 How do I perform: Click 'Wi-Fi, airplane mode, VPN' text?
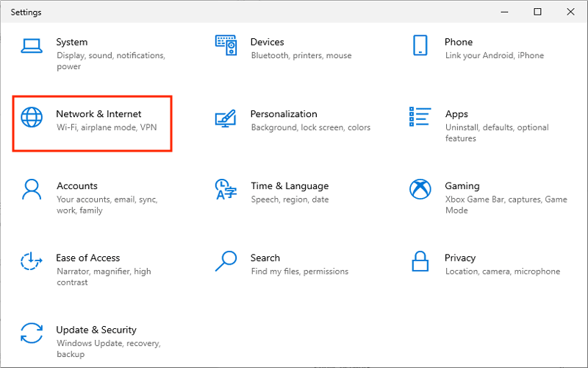[107, 127]
